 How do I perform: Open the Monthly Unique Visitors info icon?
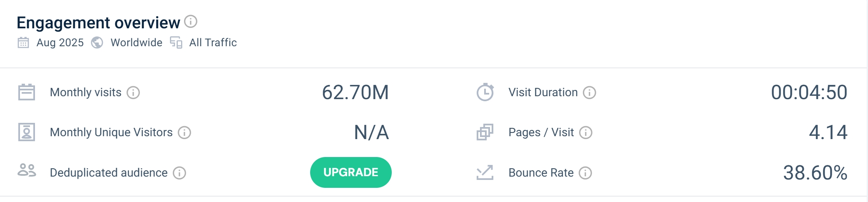pos(184,132)
